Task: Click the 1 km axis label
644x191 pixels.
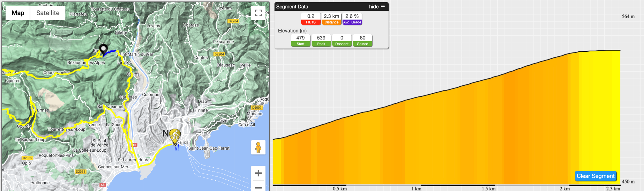Action: coord(416,188)
